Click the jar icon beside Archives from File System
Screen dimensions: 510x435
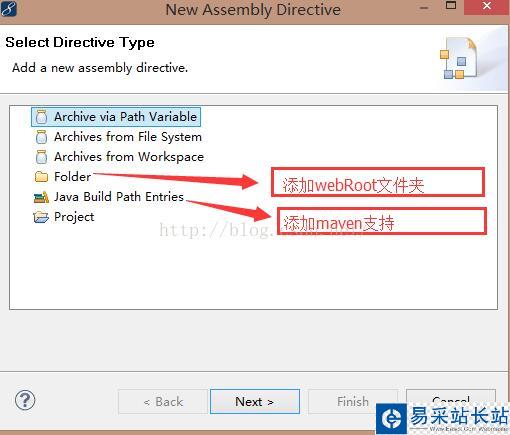41,137
